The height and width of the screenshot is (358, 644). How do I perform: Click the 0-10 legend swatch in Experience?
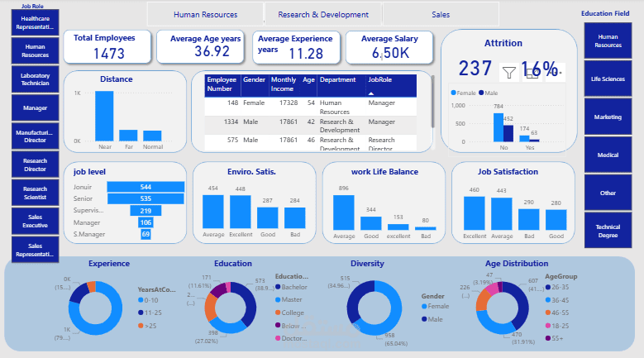[141, 300]
